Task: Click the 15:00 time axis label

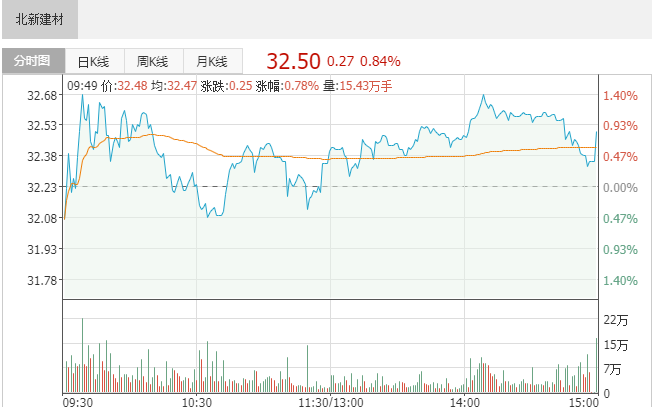Action: point(583,402)
